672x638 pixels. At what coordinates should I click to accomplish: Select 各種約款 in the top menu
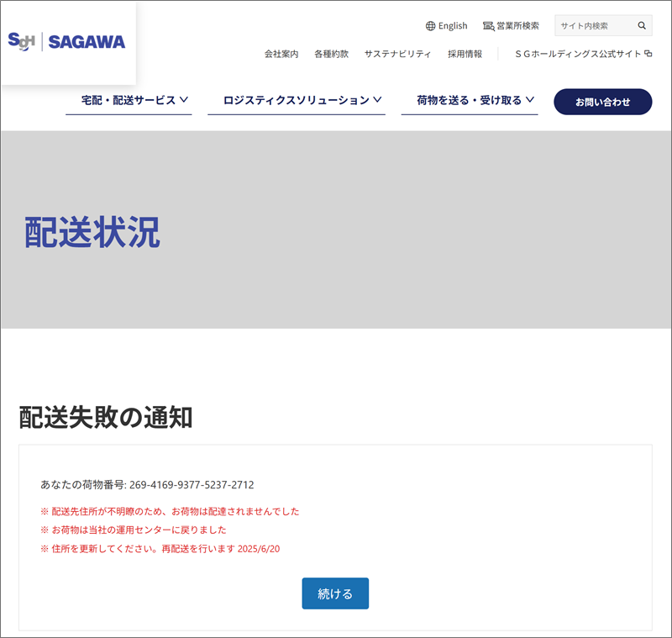point(331,54)
